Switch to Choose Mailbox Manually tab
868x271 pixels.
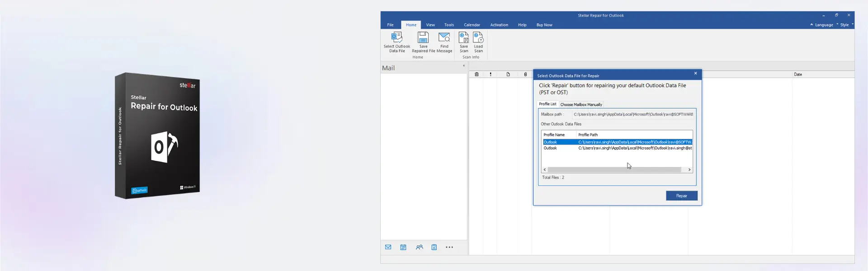coord(581,104)
